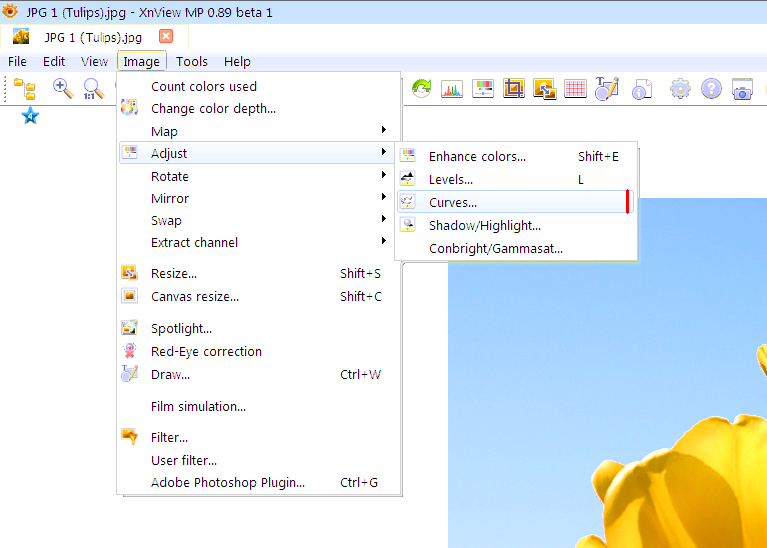The image size is (767, 548).
Task: Click the help question mark icon
Action: pos(711,89)
